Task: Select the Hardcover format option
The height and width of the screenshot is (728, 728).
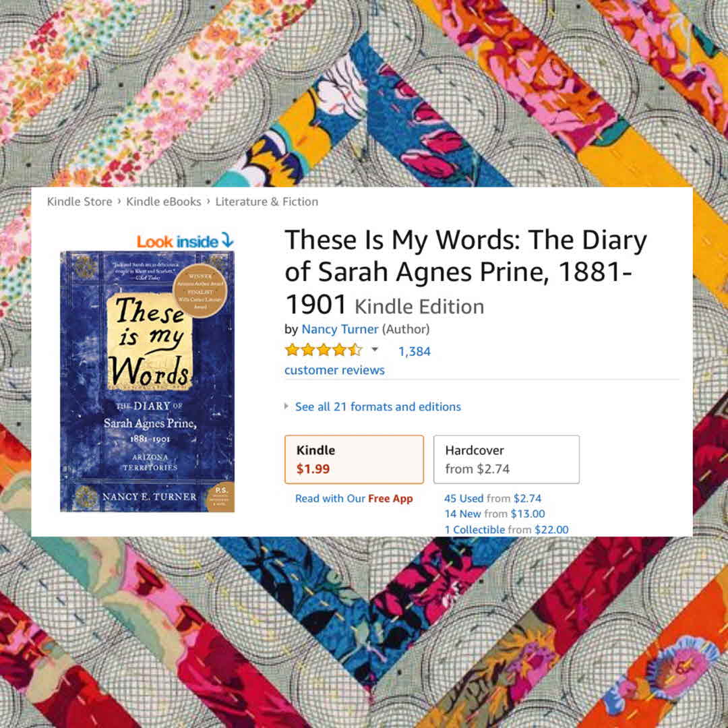Action: pos(506,459)
